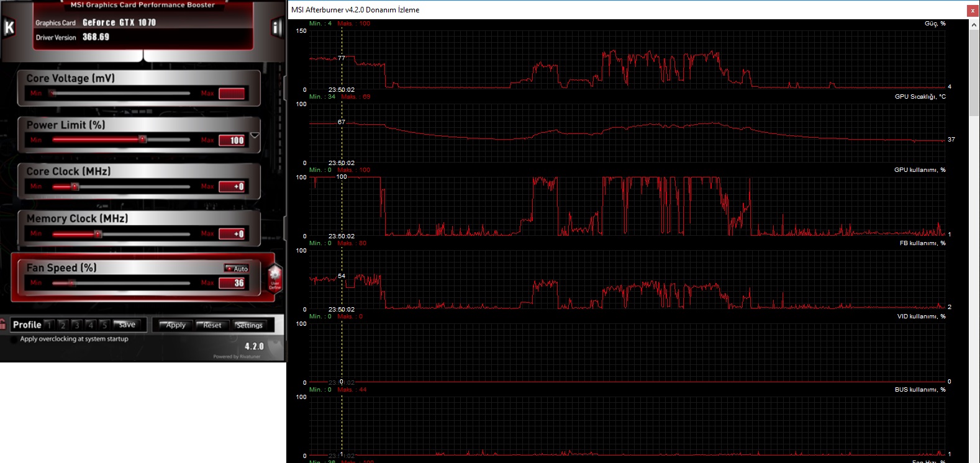This screenshot has height=463, width=980.
Task: Click the scrollbar up arrow in monitor window
Action: (x=974, y=24)
